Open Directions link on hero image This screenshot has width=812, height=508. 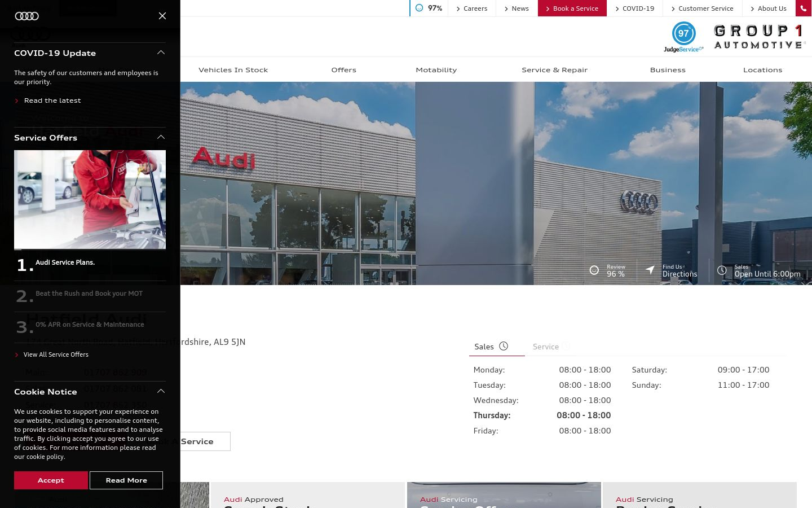point(679,274)
